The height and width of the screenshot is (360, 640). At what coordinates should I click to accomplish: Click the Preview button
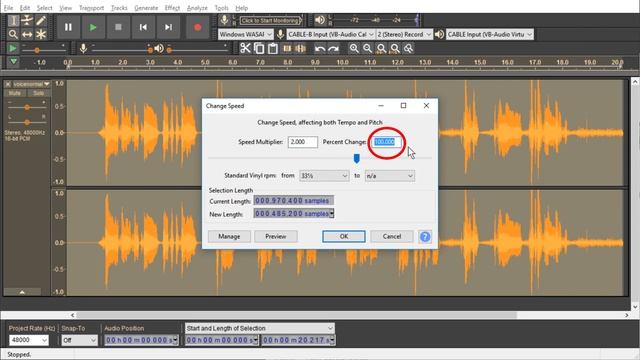pos(276,236)
